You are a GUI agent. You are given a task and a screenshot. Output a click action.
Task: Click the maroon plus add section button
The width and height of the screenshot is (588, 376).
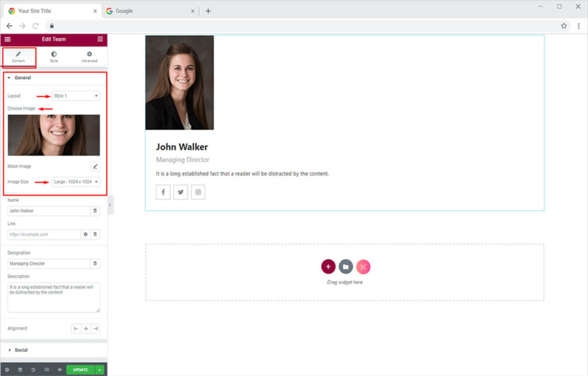click(x=328, y=266)
